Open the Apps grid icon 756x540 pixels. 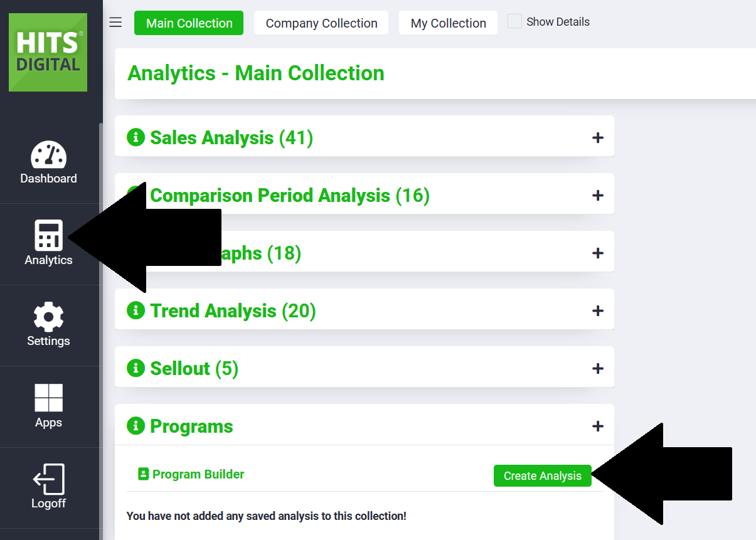[48, 398]
